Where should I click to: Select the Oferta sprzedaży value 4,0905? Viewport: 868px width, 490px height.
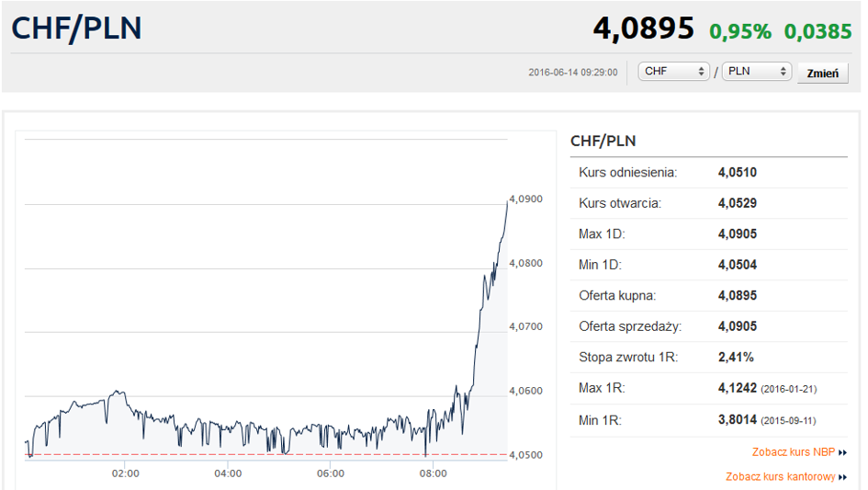(738, 326)
